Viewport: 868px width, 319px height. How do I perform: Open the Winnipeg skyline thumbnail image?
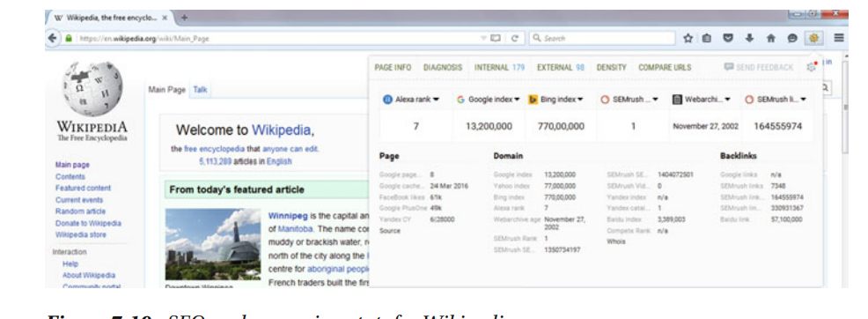(x=212, y=244)
